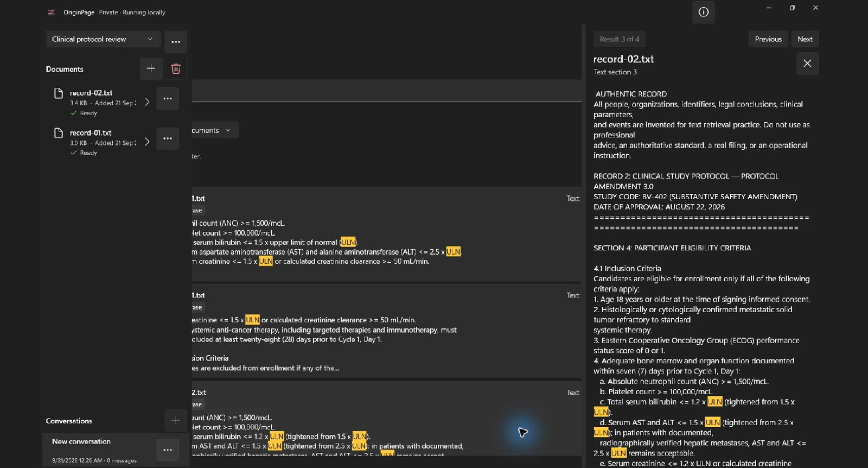The height and width of the screenshot is (468, 868).
Task: Click 'DATE OF APPROVAL: AUGUST 22, 2026' line
Action: coord(659,207)
